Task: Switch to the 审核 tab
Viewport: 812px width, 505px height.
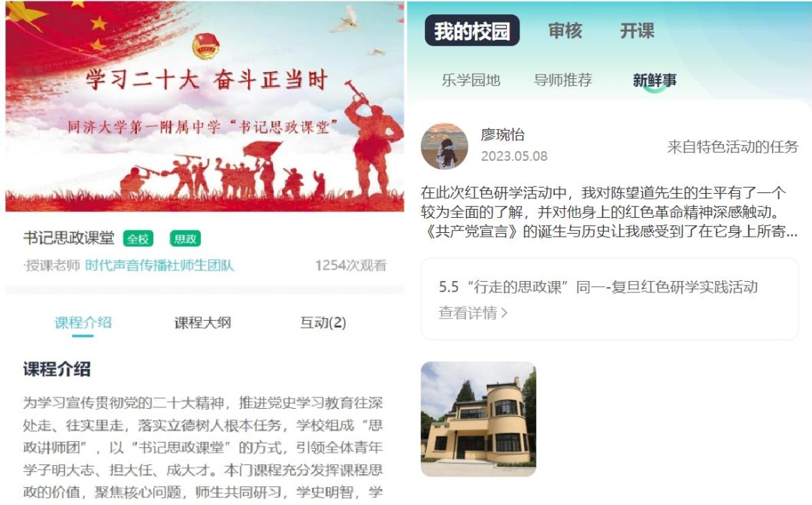Action: click(565, 31)
